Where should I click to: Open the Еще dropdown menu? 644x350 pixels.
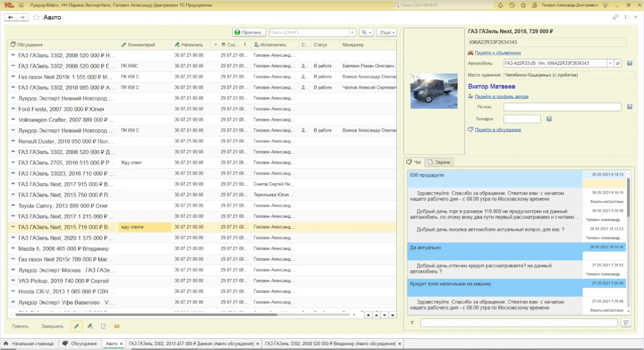386,32
